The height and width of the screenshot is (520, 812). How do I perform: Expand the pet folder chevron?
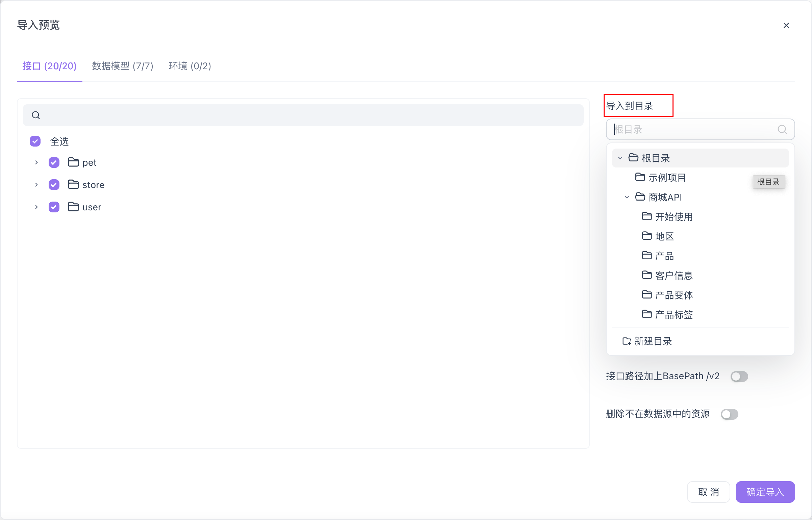tap(36, 162)
